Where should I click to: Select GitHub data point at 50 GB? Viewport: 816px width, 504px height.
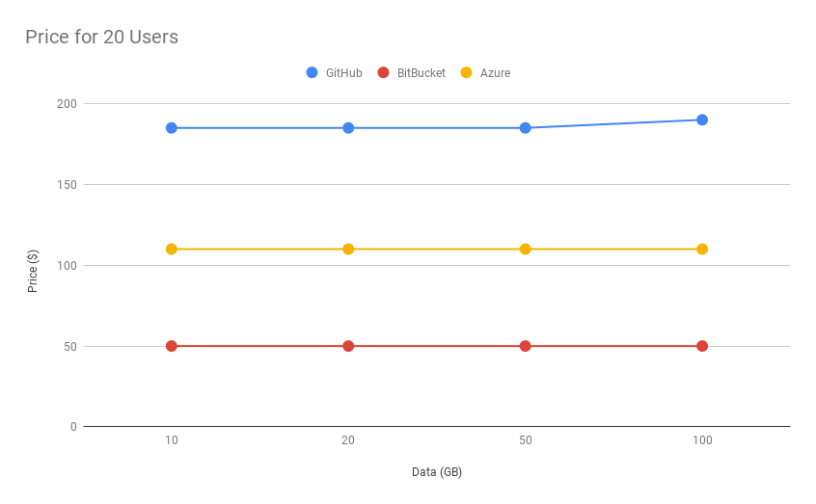click(x=526, y=128)
